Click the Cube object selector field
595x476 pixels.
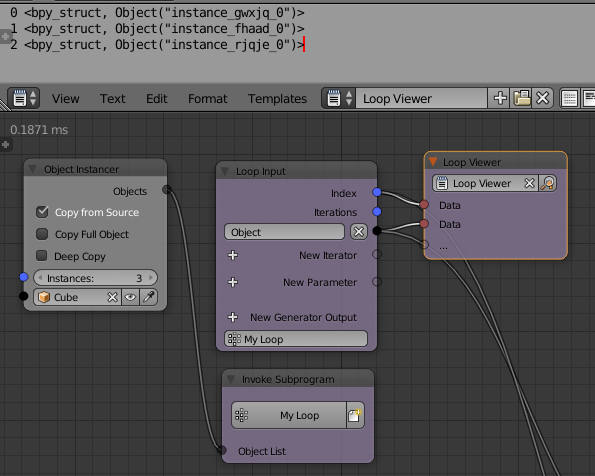77,297
